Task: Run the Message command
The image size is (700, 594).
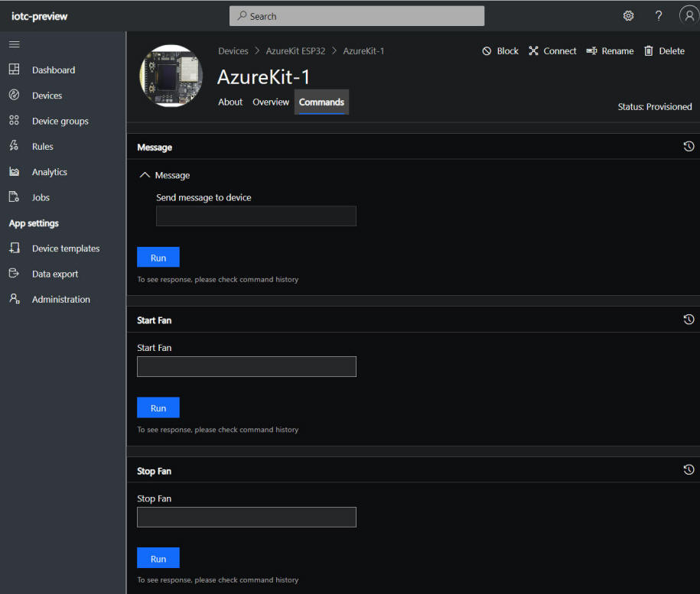Action: click(x=158, y=258)
